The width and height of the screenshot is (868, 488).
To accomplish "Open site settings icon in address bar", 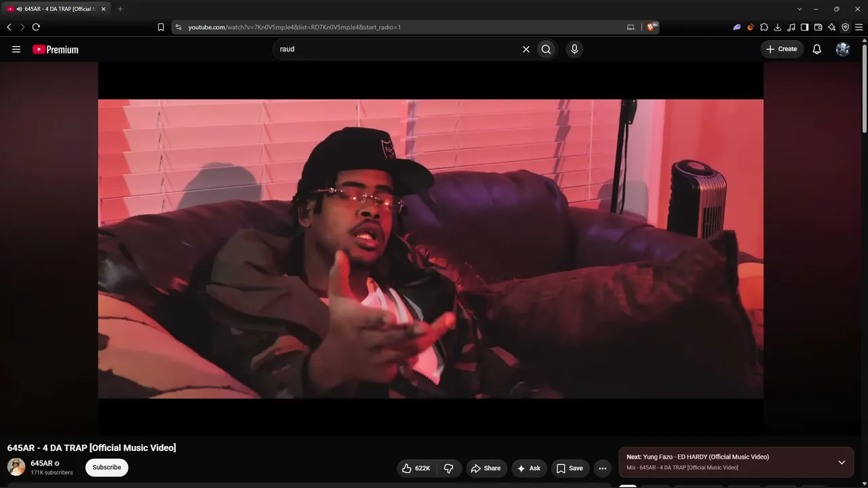I will coord(178,27).
